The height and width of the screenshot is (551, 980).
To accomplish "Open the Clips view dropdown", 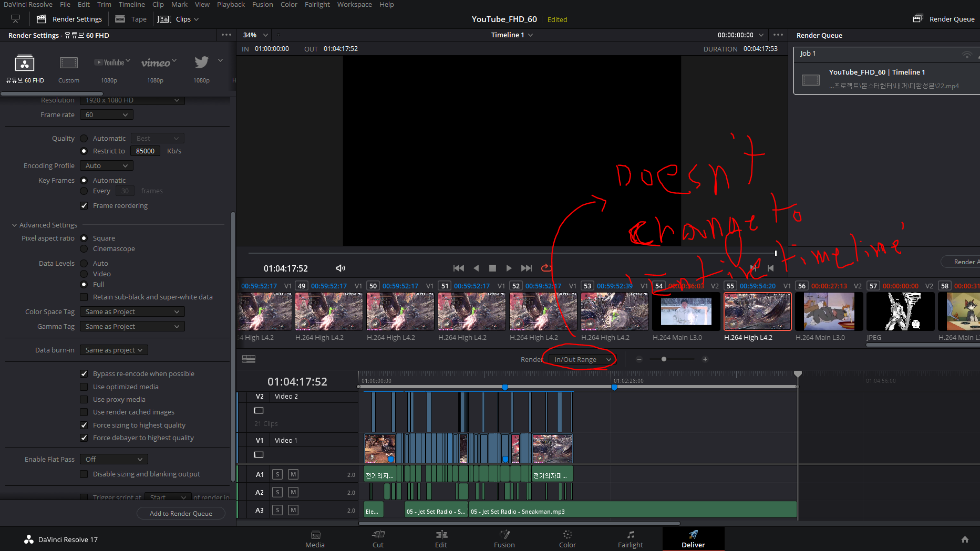I will click(x=178, y=19).
